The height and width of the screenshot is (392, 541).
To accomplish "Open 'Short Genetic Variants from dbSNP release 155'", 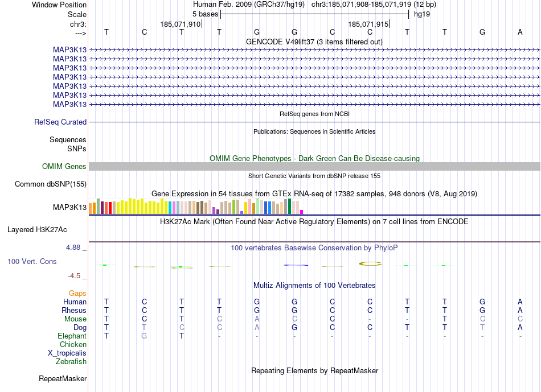I will 314,176.
